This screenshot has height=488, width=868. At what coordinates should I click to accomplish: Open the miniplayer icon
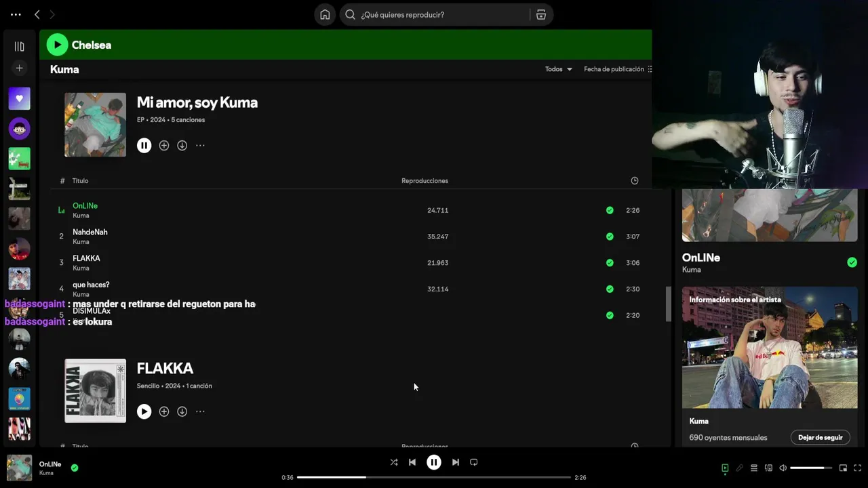tap(843, 468)
